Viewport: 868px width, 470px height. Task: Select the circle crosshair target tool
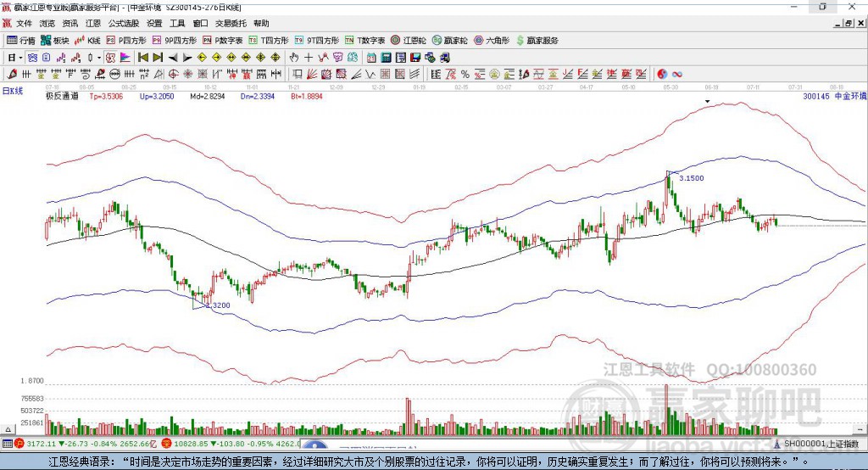coord(173,75)
